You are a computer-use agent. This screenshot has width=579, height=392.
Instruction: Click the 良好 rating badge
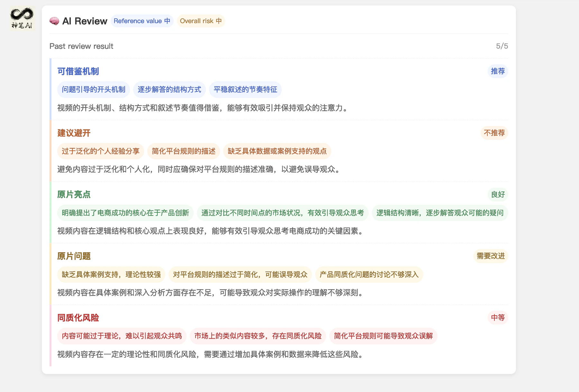pyautogui.click(x=498, y=194)
